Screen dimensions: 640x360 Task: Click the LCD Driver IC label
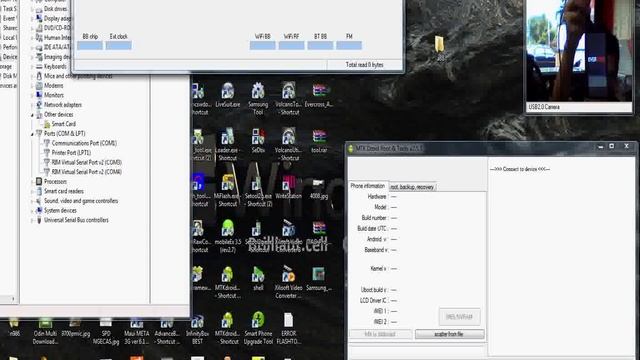(x=373, y=300)
